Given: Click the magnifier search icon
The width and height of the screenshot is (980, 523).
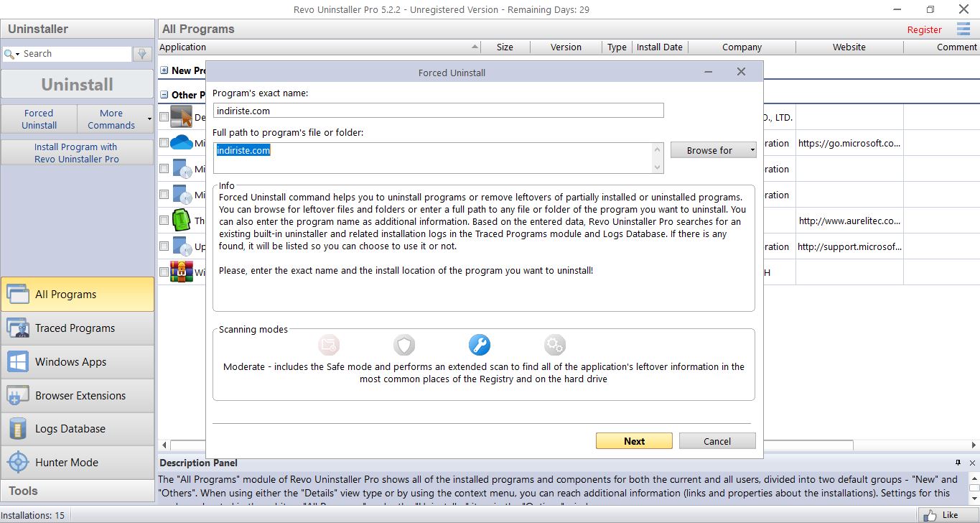Looking at the screenshot, I should 9,54.
